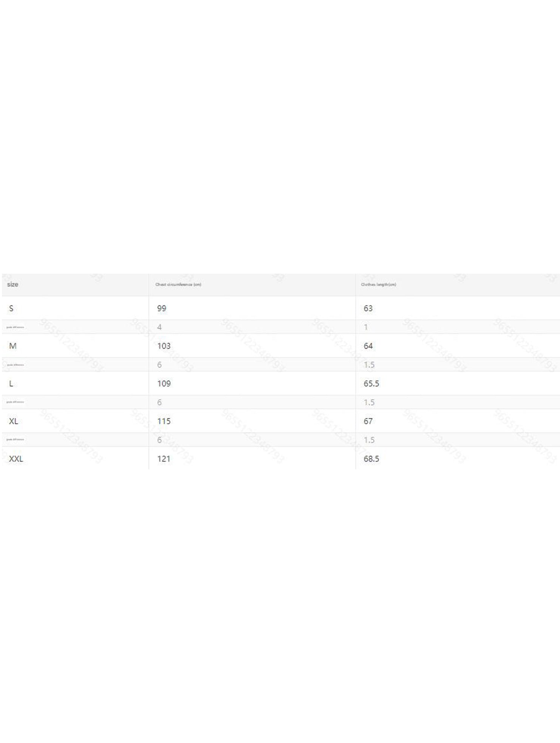This screenshot has height=743, width=560.
Task: Click clothes length 64 for size M
Action: pos(368,346)
